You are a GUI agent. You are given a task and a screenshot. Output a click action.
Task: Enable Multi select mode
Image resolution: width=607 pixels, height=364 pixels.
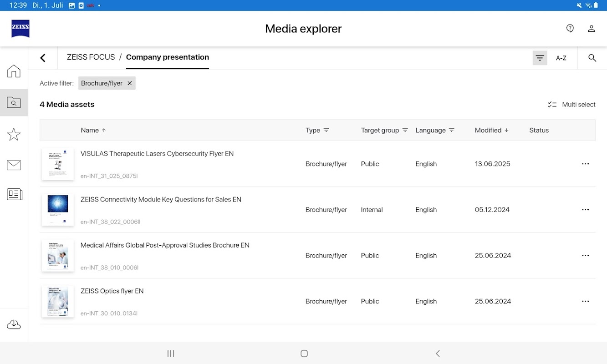tap(571, 105)
